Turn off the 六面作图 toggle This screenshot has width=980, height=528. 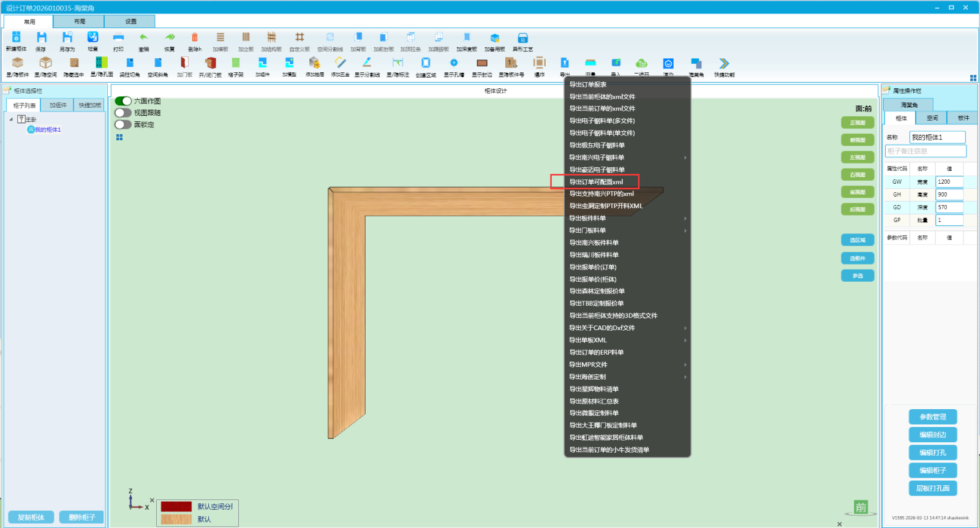123,101
